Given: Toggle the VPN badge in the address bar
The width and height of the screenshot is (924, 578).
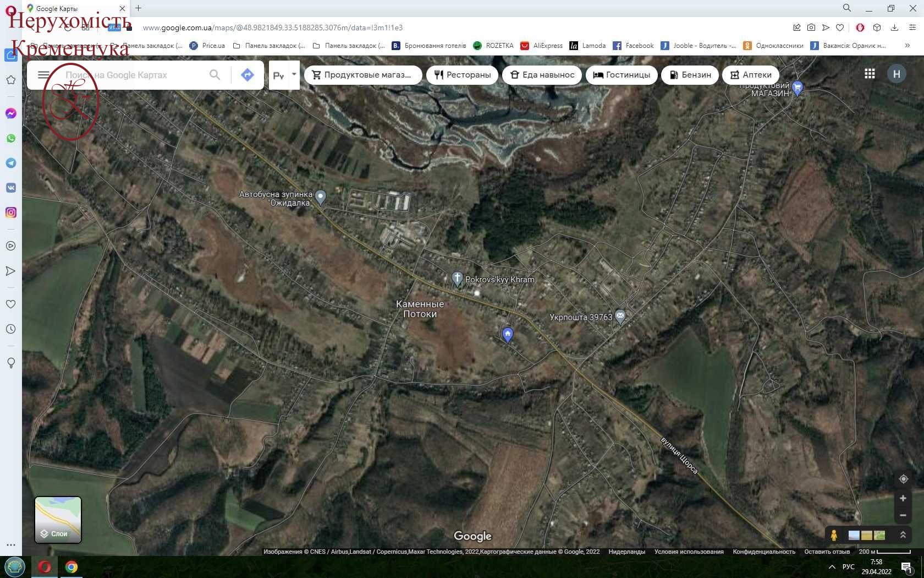Looking at the screenshot, I should (x=114, y=28).
